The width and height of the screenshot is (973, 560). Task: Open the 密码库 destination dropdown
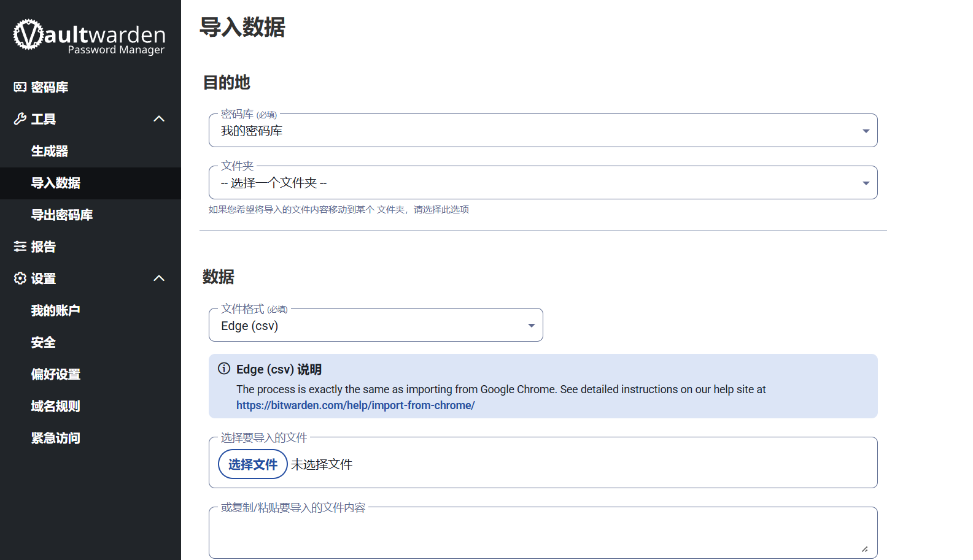click(543, 131)
